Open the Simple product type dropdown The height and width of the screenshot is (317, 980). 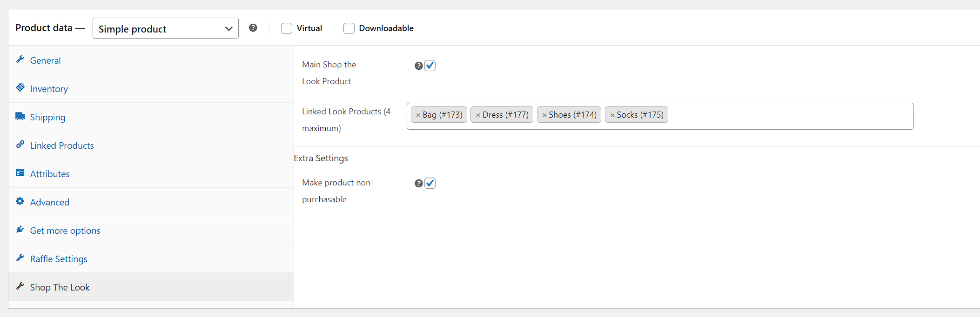tap(165, 28)
